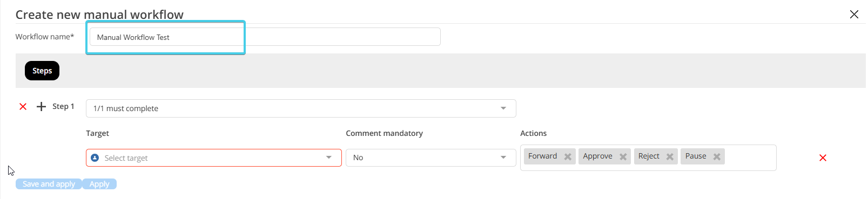Image resolution: width=868 pixels, height=199 pixels.
Task: Select the Forward action tag label
Action: [542, 156]
